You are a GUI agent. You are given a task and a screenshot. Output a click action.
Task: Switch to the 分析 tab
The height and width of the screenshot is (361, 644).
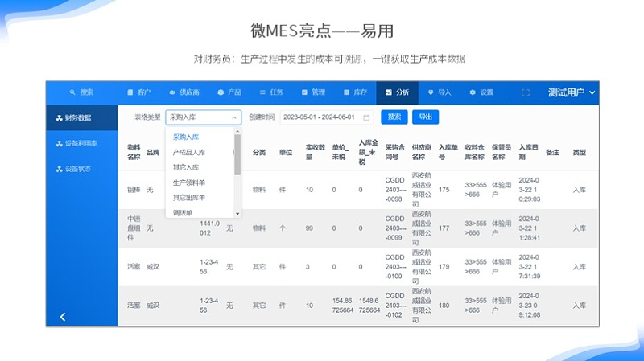point(397,92)
